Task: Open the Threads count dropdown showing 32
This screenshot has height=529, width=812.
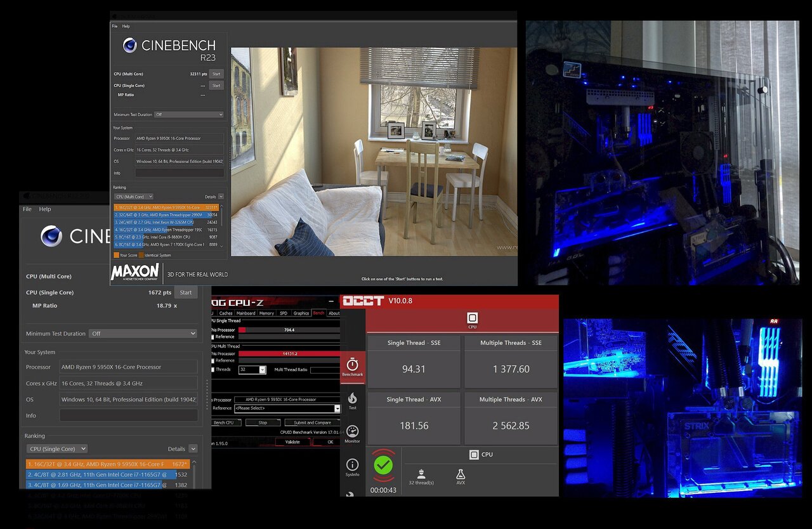Action: point(263,370)
